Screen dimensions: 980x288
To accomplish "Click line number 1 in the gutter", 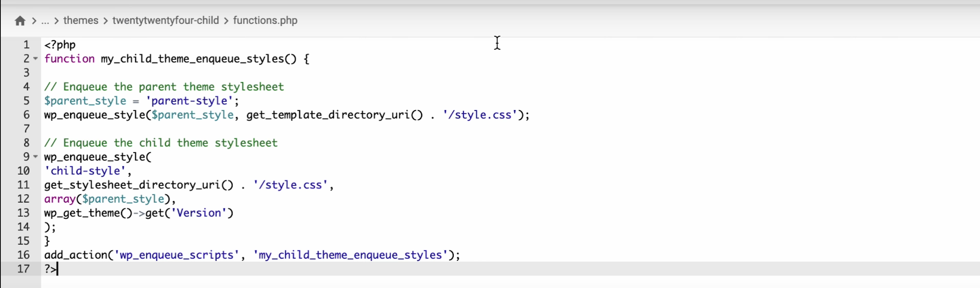I will click(26, 45).
